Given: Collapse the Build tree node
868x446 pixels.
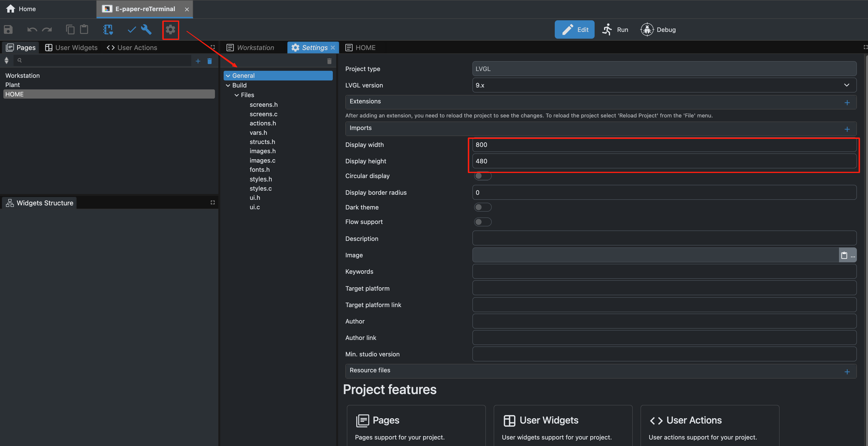Looking at the screenshot, I should 228,85.
